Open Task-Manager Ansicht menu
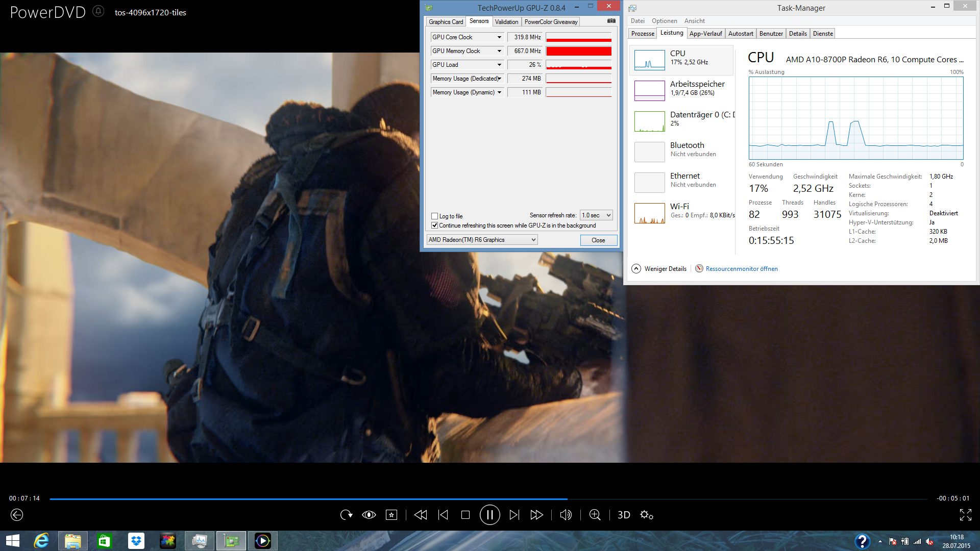The height and width of the screenshot is (551, 980). point(694,21)
